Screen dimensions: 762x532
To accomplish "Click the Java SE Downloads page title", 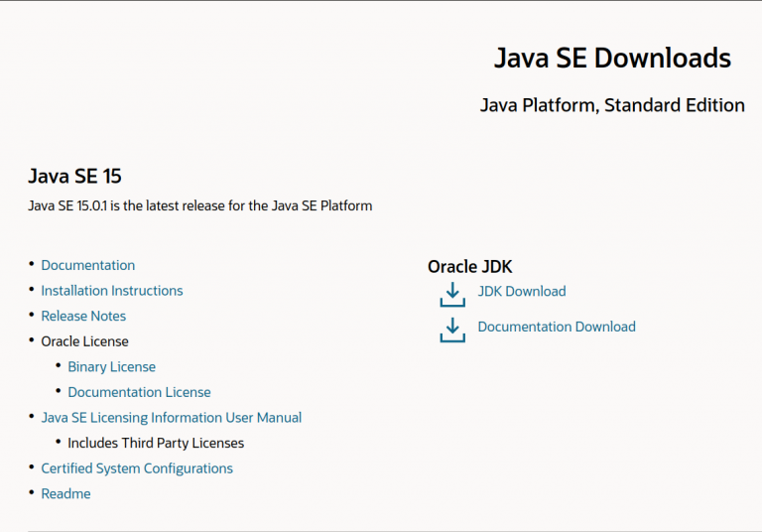I will point(612,59).
